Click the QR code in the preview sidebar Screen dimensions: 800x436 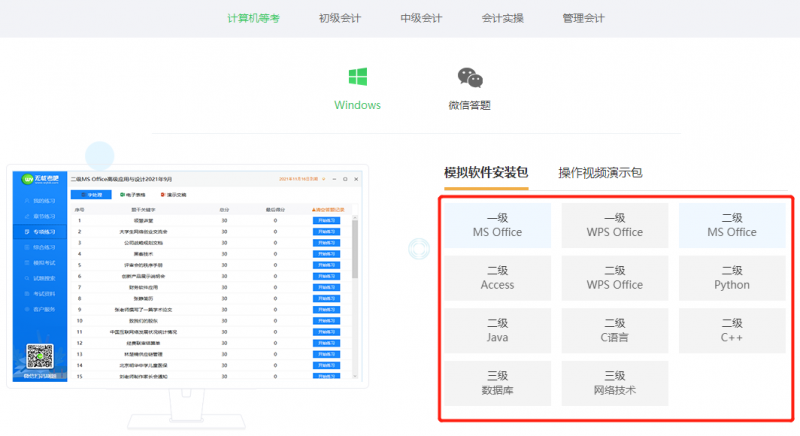[40, 356]
